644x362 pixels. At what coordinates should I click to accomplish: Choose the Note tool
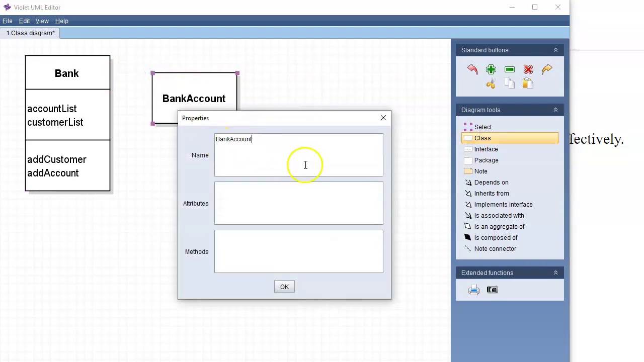click(510, 171)
